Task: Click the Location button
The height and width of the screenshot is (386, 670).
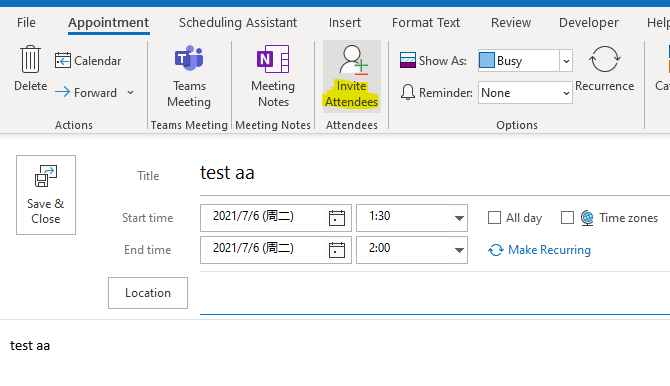Action: pos(148,293)
